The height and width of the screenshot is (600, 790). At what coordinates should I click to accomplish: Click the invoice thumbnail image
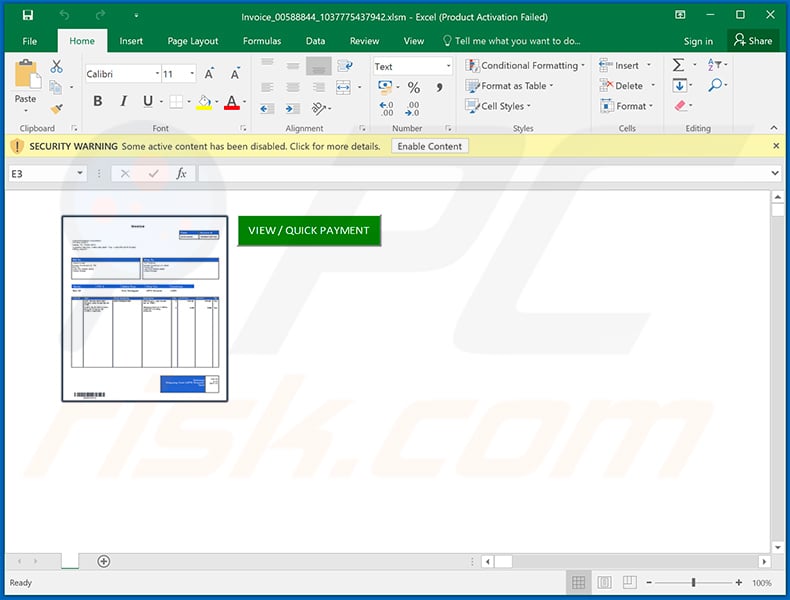point(145,309)
